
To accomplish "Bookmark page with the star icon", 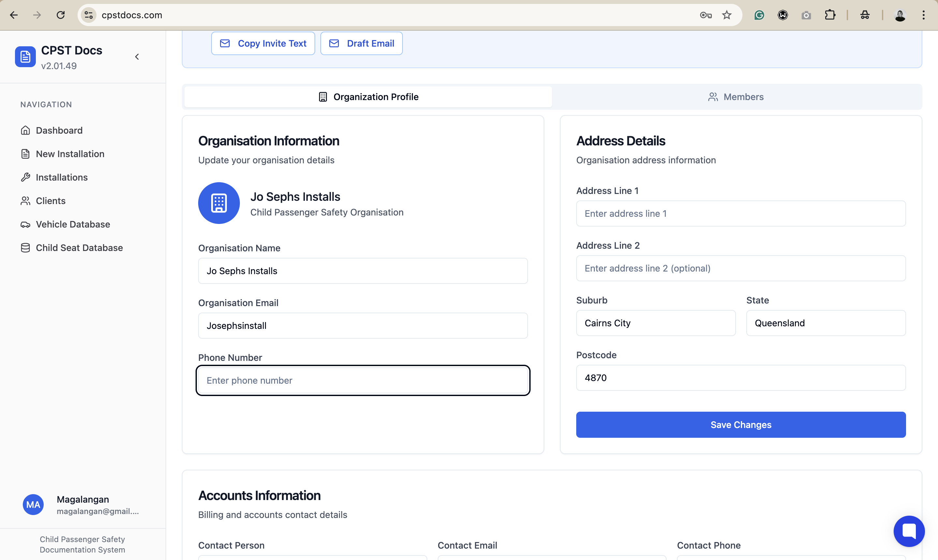I will click(727, 15).
